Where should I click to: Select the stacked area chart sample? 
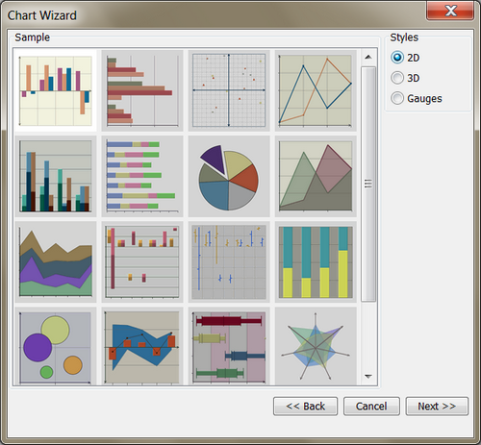(56, 262)
